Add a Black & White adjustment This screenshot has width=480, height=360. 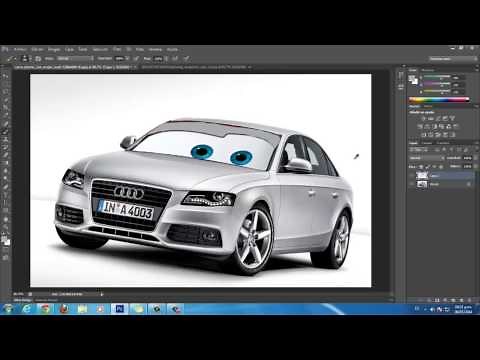point(435,127)
